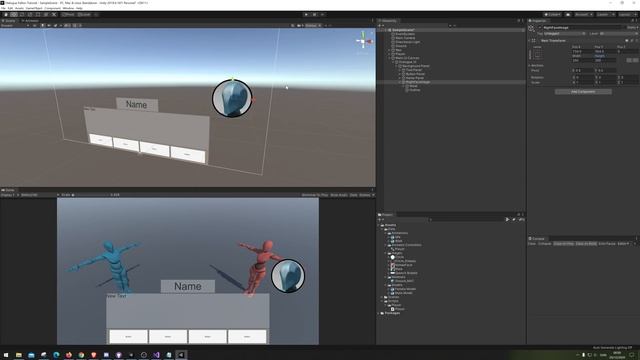The width and height of the screenshot is (640, 360).
Task: Open the Shaded draw mode dropdown
Action: [x=15, y=25]
